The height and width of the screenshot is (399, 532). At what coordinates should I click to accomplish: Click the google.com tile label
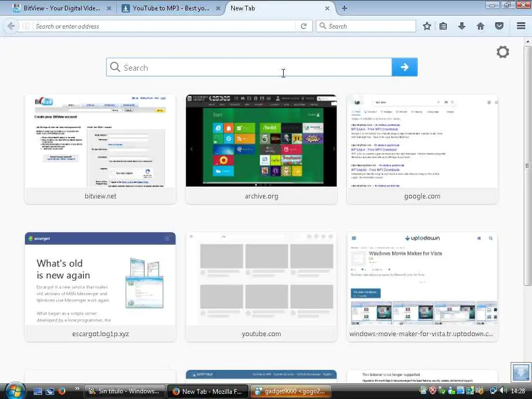click(422, 196)
